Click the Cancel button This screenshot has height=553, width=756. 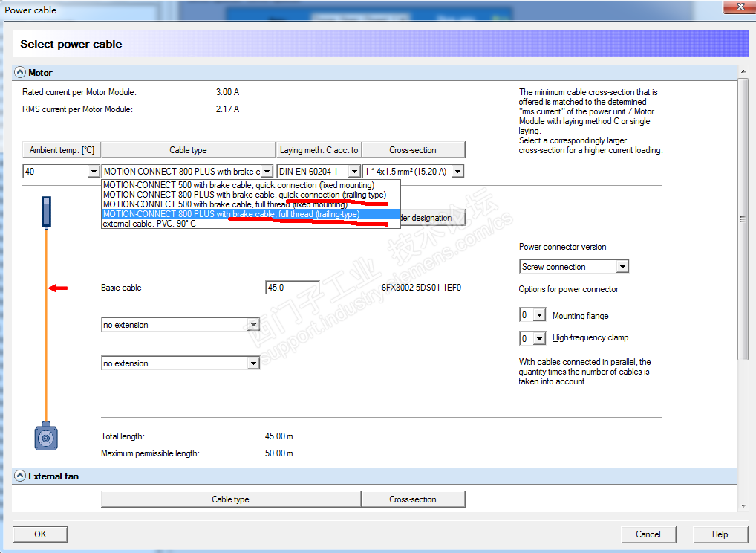pos(648,534)
